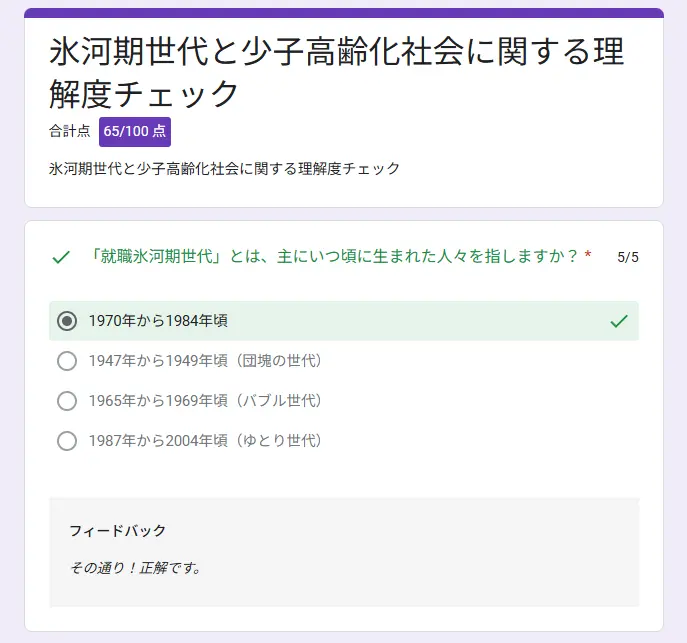The height and width of the screenshot is (643, 687).
Task: Click the form title 氷河期世代と少子高齢化社会 heading
Action: coord(336,72)
